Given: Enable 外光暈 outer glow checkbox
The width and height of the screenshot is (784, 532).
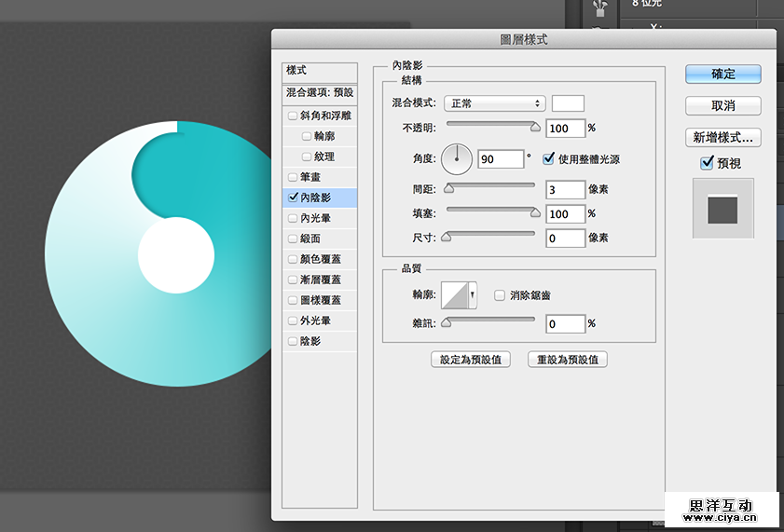Looking at the screenshot, I should 293,321.
